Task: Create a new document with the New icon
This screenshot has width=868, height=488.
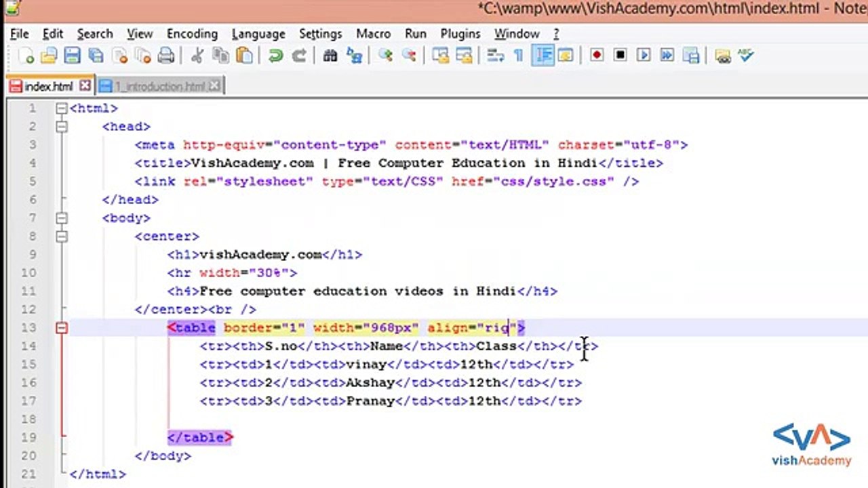Action: tap(26, 56)
